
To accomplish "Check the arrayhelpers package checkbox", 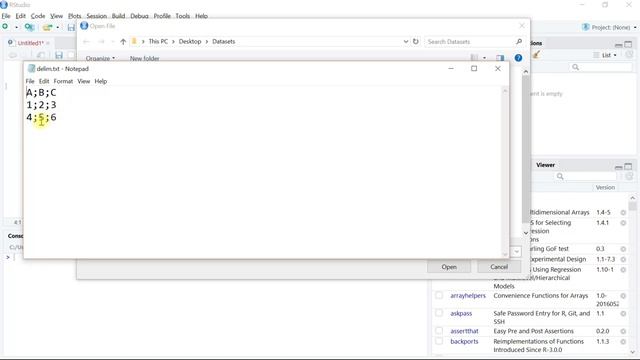I will (x=439, y=296).
